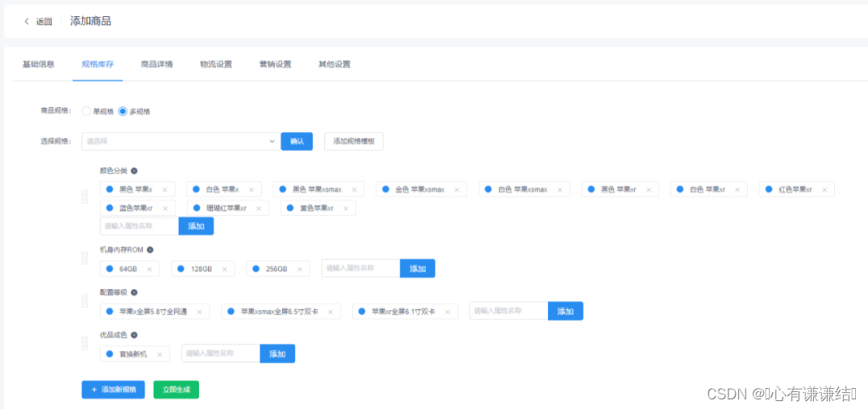This screenshot has width=868, height=409.
Task: Remove the 黑色 苹果xr tag via its x
Action: [649, 189]
